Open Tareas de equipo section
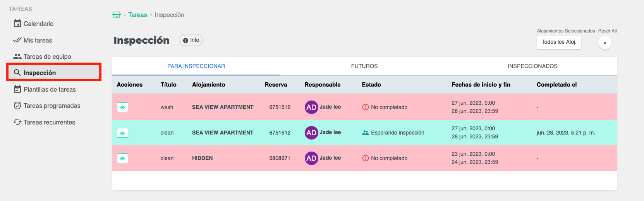Screen dimensions: 644x201 [47, 57]
